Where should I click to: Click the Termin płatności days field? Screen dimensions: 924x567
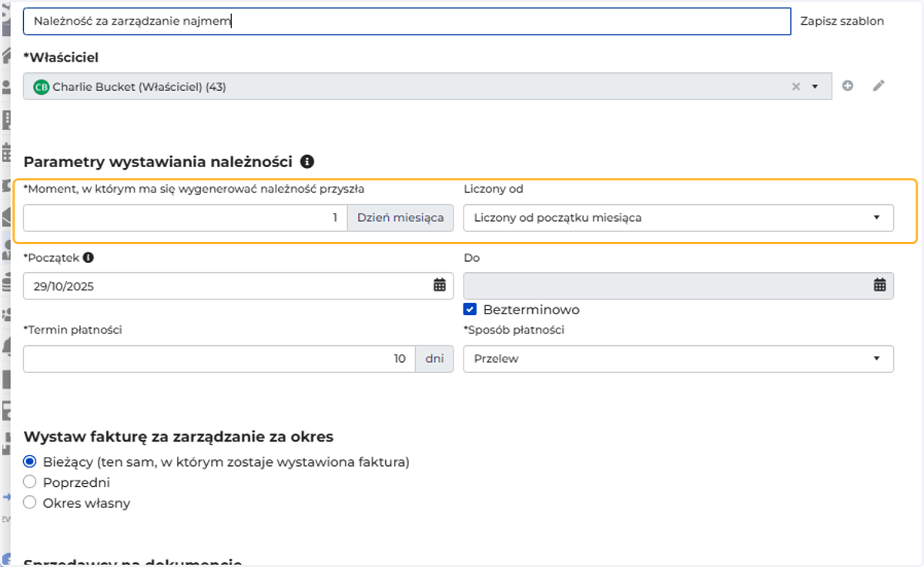click(x=219, y=359)
